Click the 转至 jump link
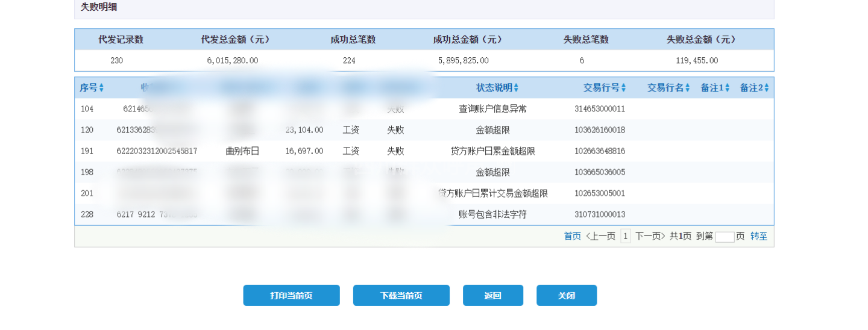 click(759, 237)
